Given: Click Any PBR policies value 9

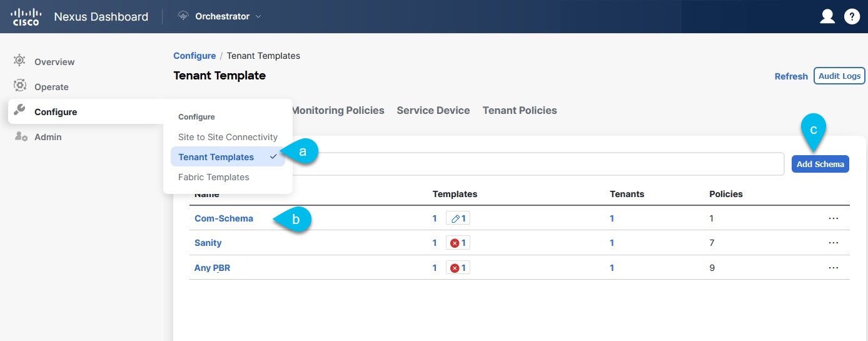Looking at the screenshot, I should click(712, 268).
